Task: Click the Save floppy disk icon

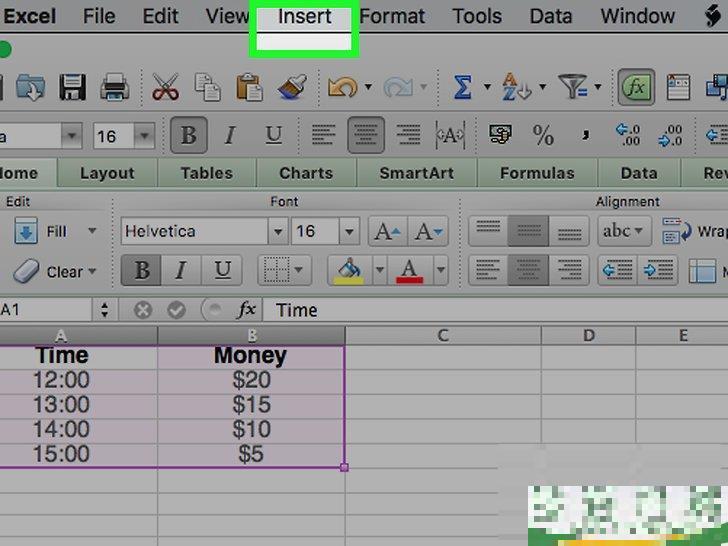Action: [x=72, y=88]
